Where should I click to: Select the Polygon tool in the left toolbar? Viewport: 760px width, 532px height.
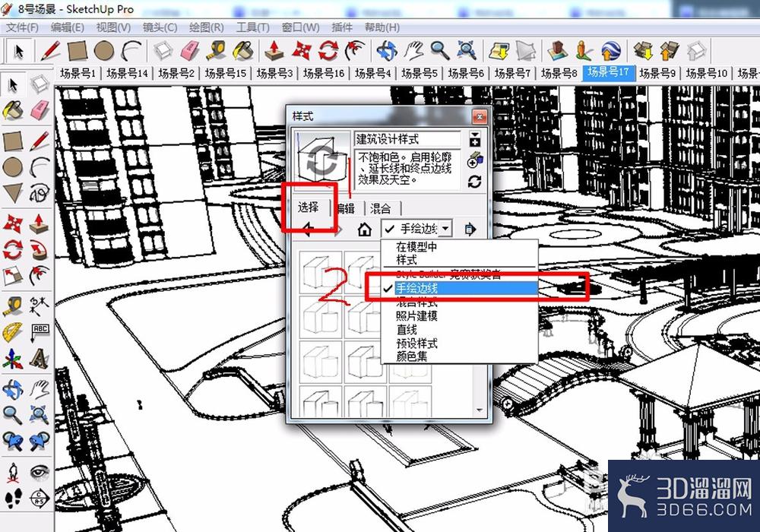click(x=13, y=193)
